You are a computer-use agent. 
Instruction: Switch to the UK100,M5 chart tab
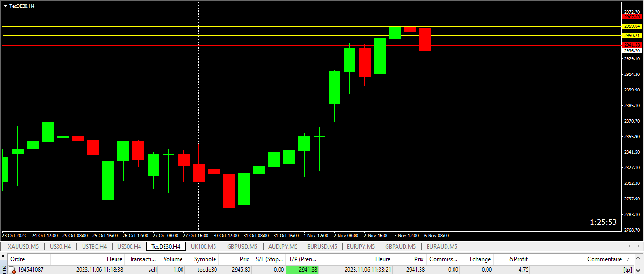click(204, 246)
